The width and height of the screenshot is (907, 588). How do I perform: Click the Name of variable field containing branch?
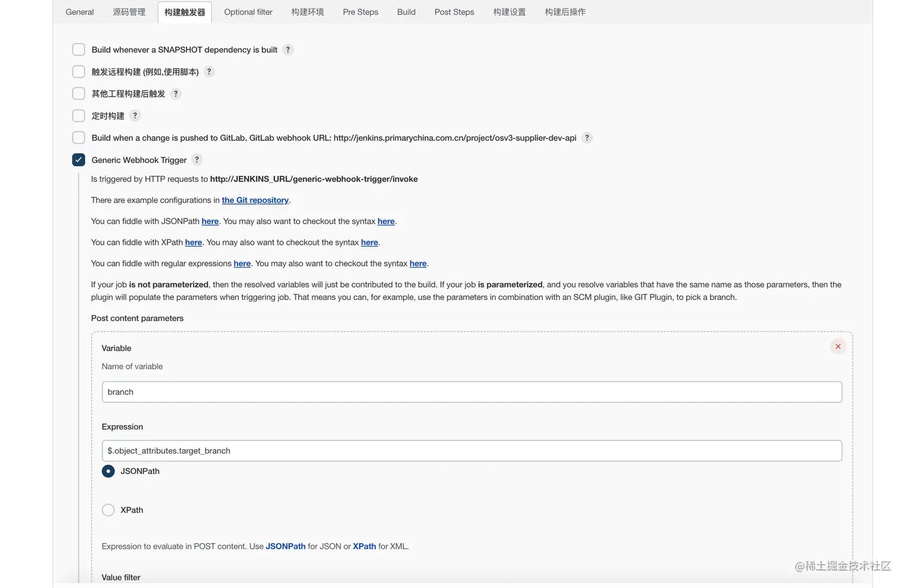click(472, 392)
